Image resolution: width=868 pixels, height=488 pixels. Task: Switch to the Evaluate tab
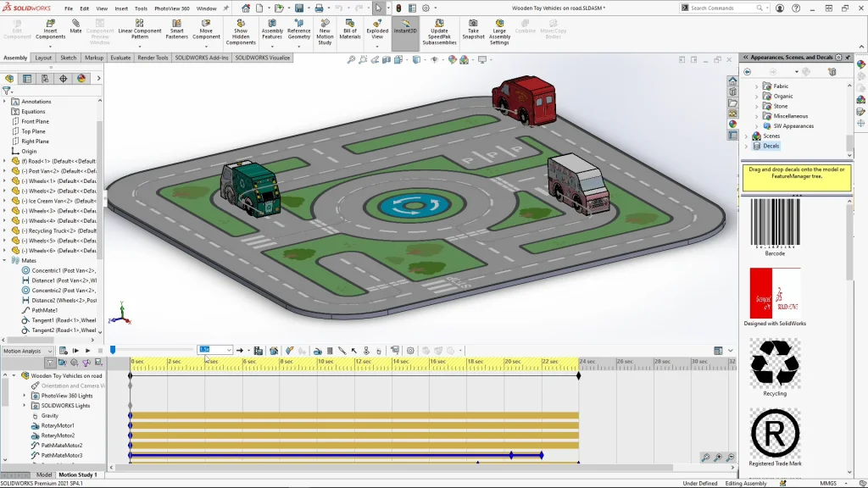click(x=120, y=58)
